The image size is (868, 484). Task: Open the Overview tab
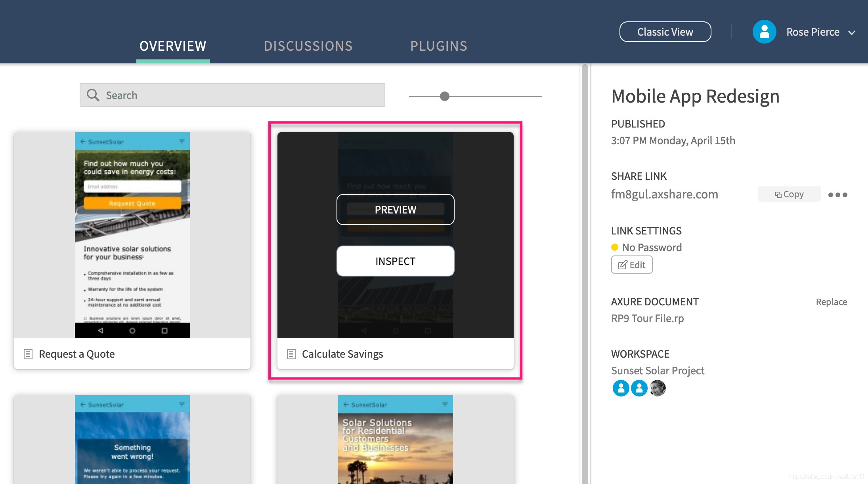pos(173,46)
